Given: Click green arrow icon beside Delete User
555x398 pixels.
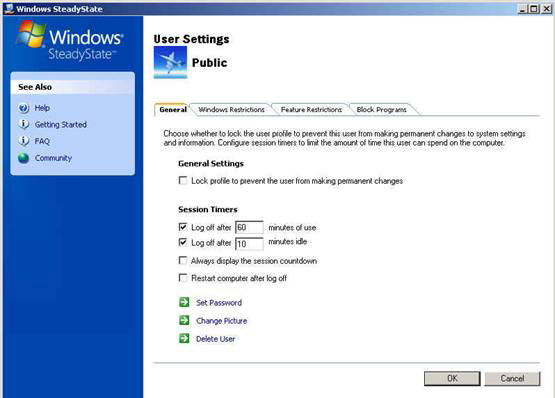Looking at the screenshot, I should [184, 338].
